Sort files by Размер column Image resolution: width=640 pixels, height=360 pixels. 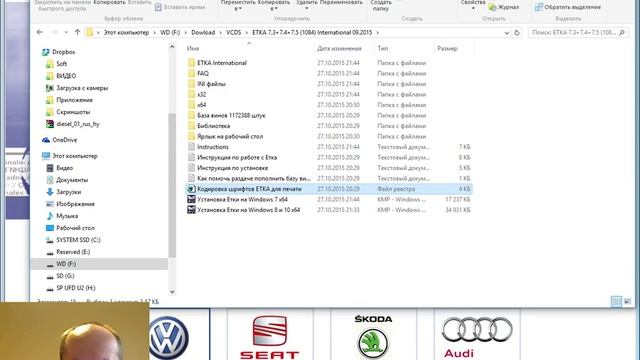click(x=447, y=49)
